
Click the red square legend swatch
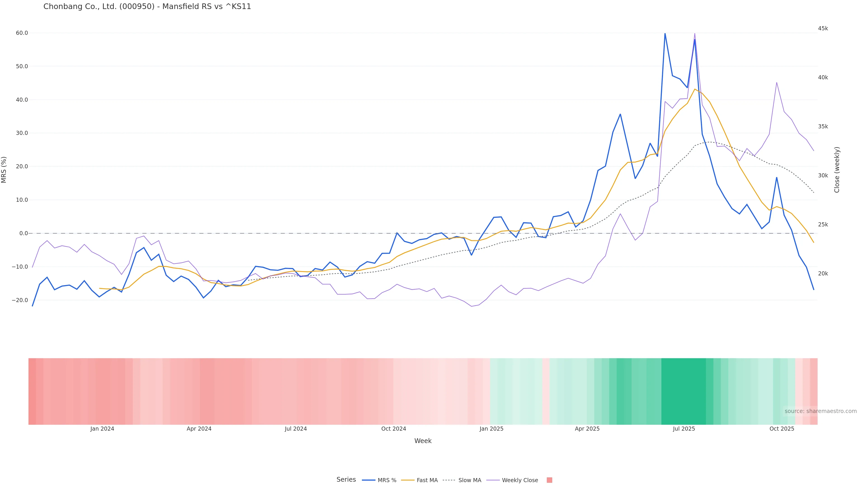[x=549, y=480]
